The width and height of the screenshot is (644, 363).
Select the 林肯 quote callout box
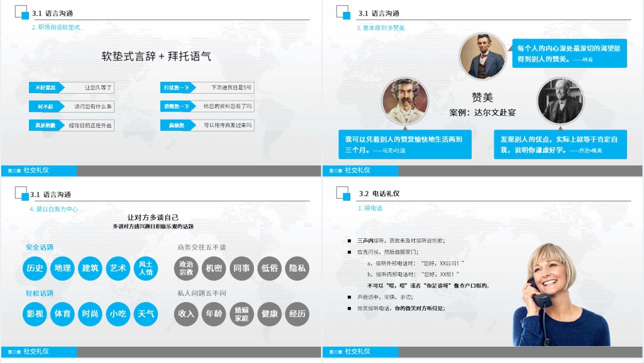(569, 53)
